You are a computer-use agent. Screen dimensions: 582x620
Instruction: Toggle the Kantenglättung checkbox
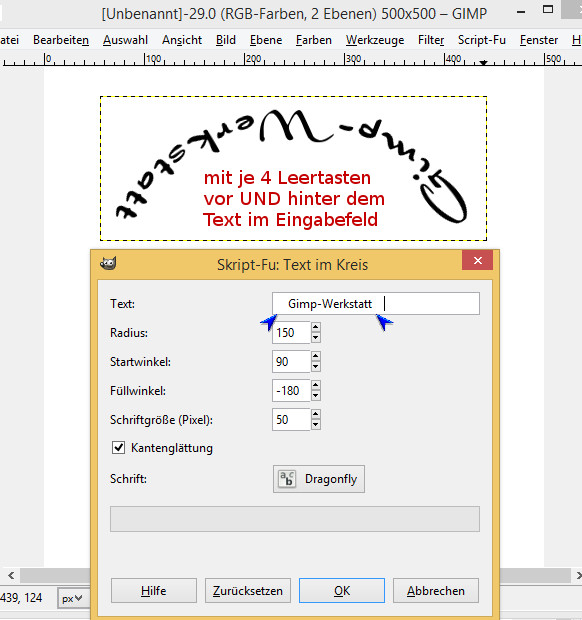(x=118, y=448)
